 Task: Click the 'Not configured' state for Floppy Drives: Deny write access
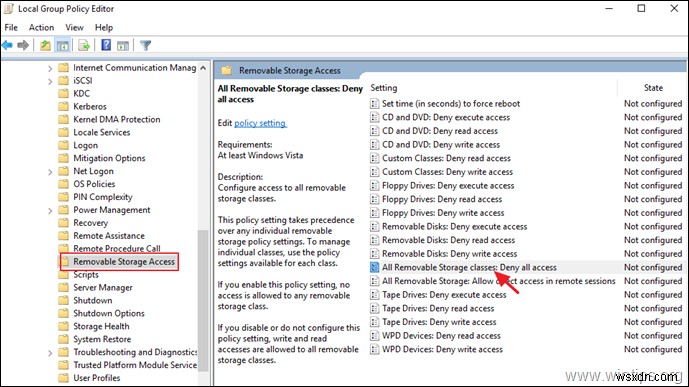(x=653, y=213)
